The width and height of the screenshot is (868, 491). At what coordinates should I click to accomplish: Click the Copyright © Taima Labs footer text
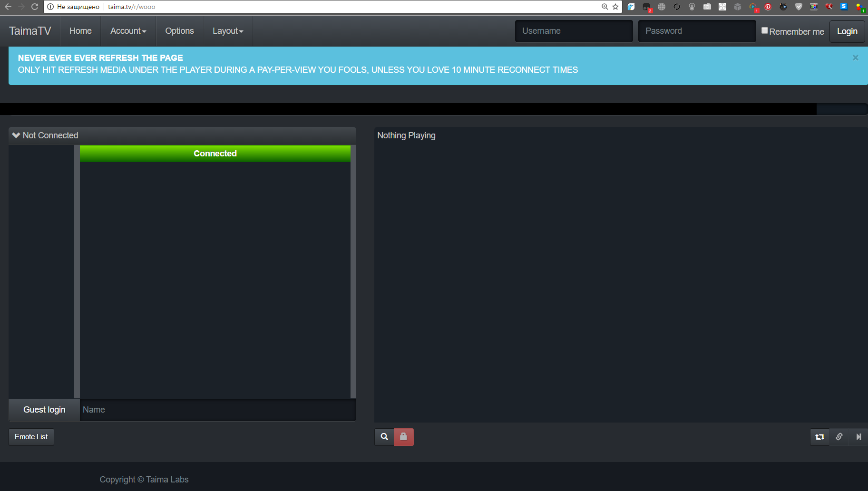point(144,480)
